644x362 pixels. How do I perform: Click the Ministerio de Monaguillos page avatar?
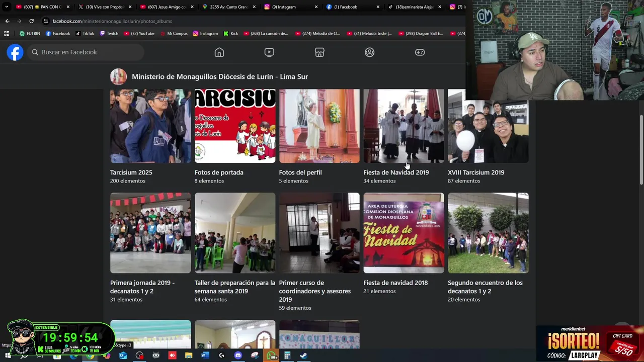click(x=118, y=76)
